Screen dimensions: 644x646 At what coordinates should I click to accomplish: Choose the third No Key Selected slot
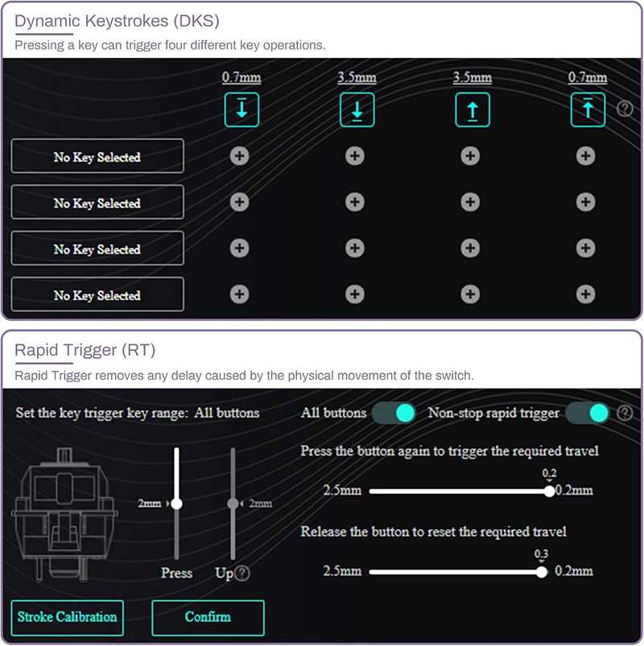[97, 249]
